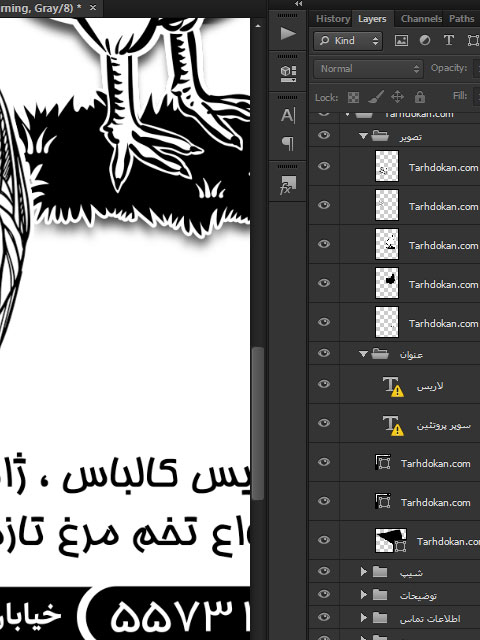
Task: Lock image pixels brush icon
Action: 376,97
